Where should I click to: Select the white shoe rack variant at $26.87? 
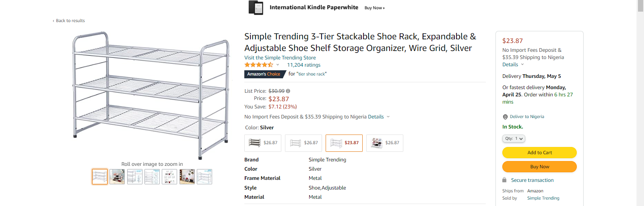coord(303,143)
